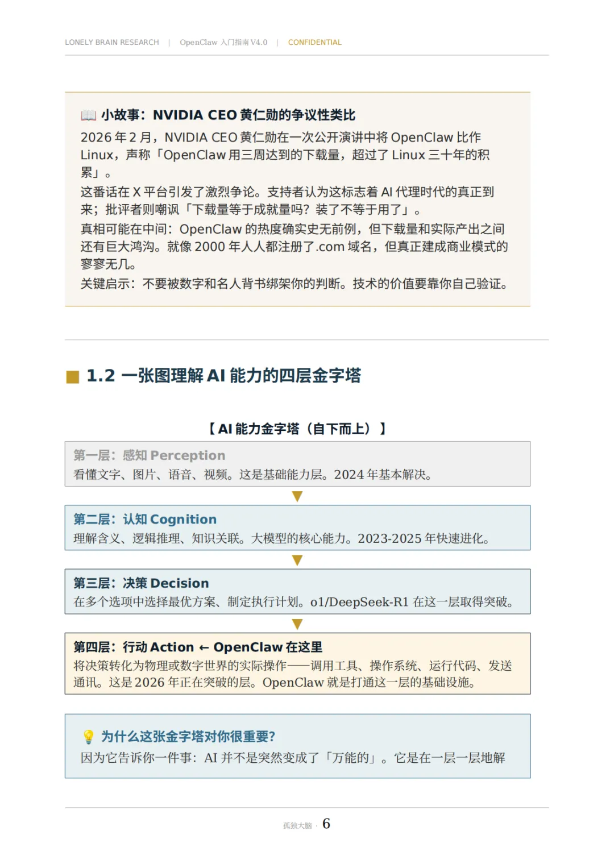614x868 pixels.
Task: Click the arrow between Decision and Action boxes
Action: pyautogui.click(x=297, y=624)
